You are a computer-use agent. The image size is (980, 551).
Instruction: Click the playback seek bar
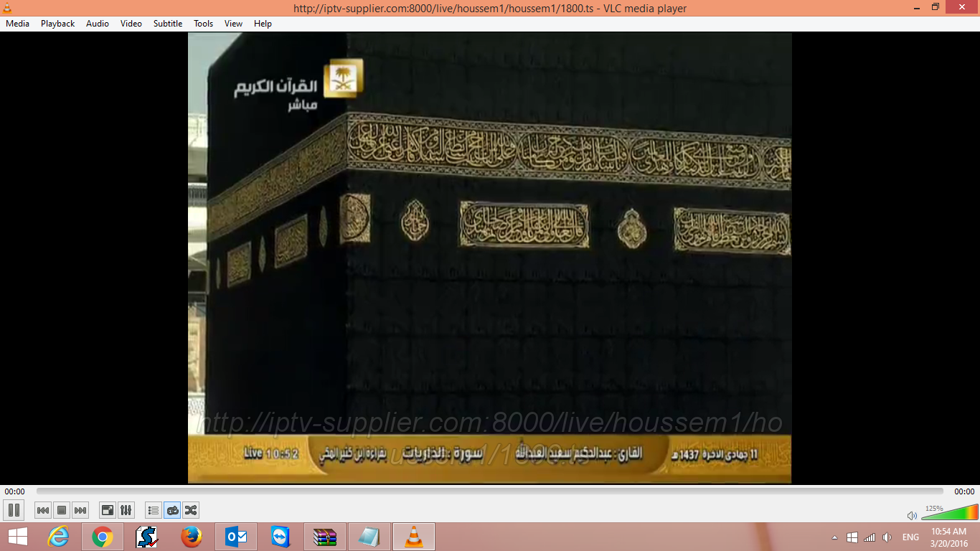point(490,491)
